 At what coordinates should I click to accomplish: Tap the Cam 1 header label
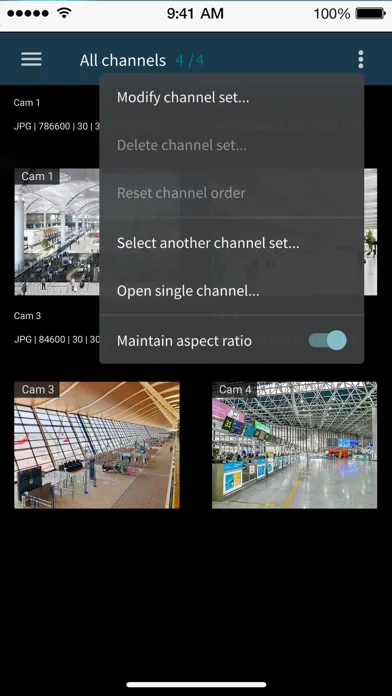[27, 103]
